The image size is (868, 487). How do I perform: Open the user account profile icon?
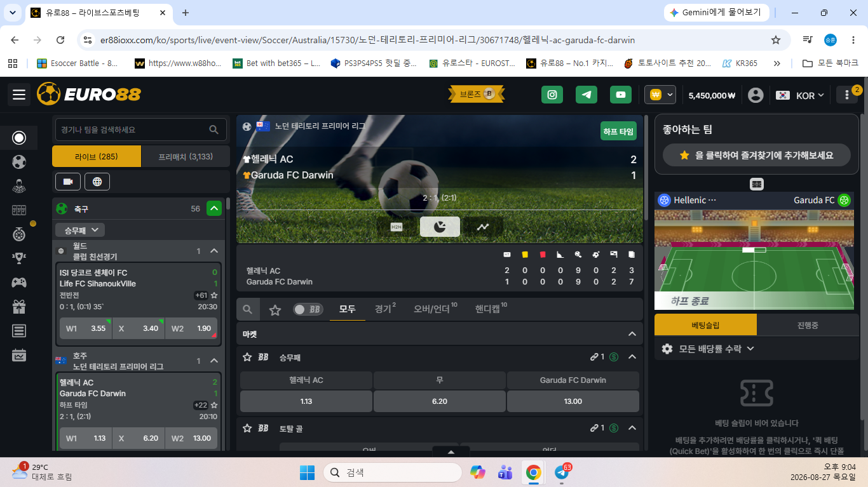(756, 95)
